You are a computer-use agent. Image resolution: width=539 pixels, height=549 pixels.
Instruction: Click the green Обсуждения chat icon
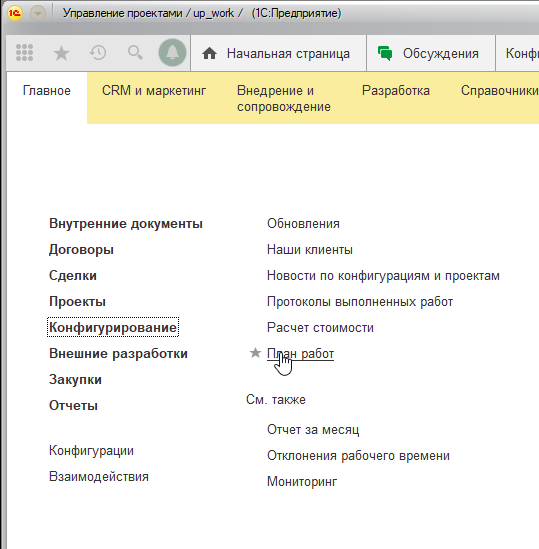(x=385, y=54)
